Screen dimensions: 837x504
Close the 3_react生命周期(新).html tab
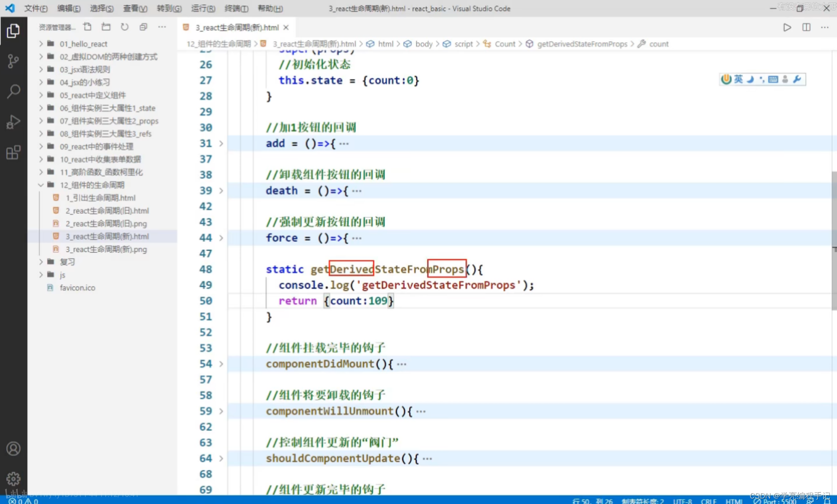click(286, 27)
